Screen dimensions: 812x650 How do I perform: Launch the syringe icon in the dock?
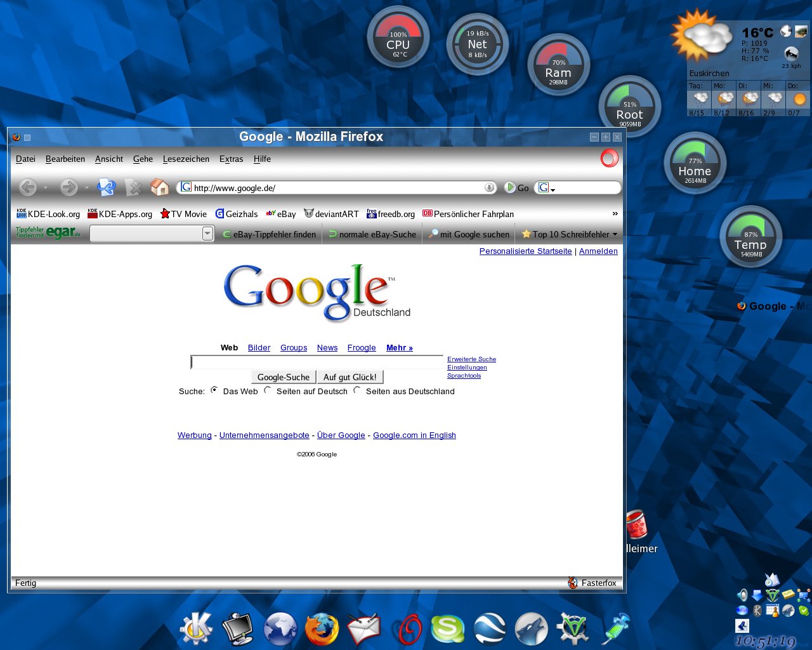click(615, 629)
